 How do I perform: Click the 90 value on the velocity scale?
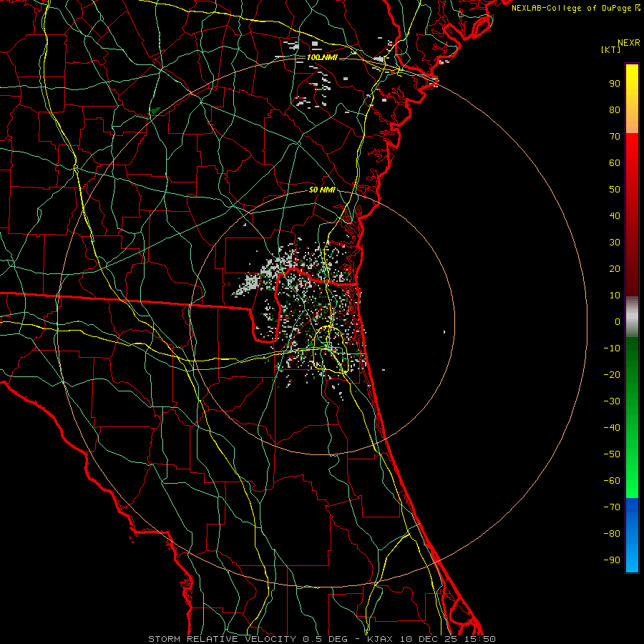[615, 84]
